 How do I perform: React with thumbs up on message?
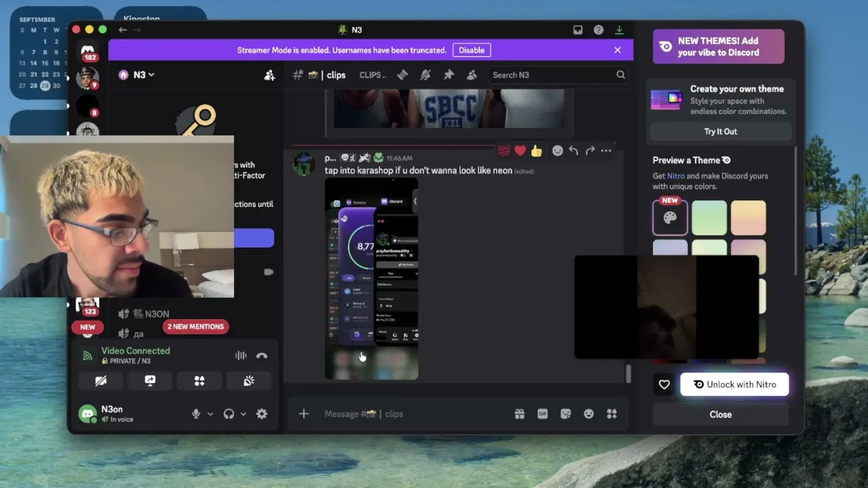point(536,150)
